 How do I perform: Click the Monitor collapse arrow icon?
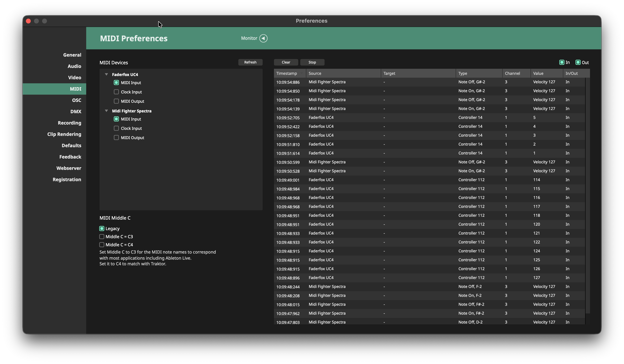coord(263,38)
